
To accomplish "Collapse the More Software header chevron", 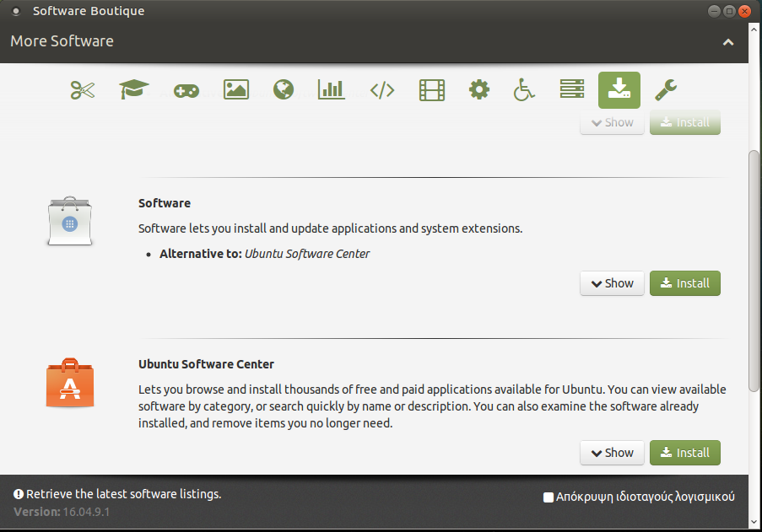I will (728, 42).
